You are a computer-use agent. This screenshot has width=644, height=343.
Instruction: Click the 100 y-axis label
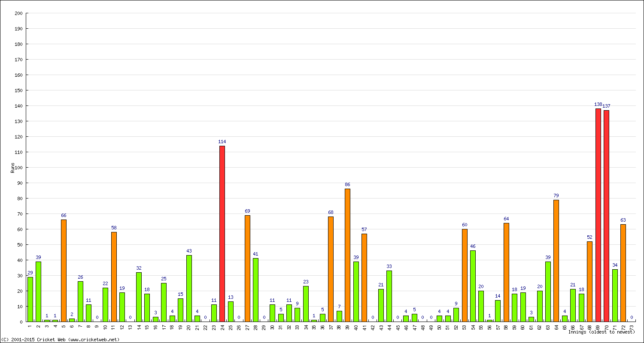18,168
